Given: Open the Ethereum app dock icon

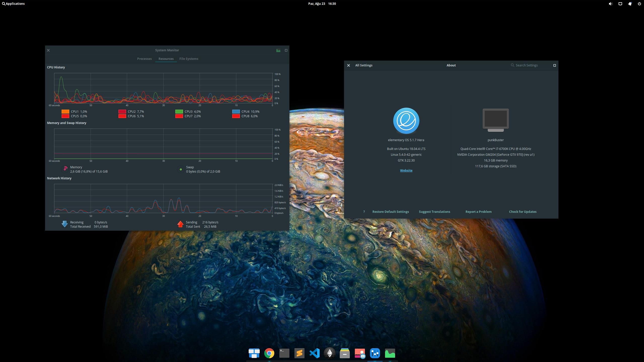Looking at the screenshot, I should click(329, 353).
